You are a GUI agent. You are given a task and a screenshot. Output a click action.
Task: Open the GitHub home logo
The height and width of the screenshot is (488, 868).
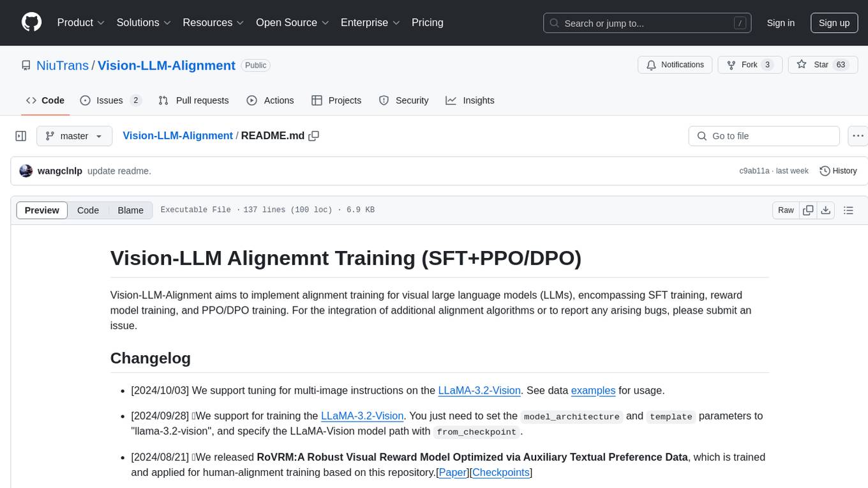coord(32,22)
